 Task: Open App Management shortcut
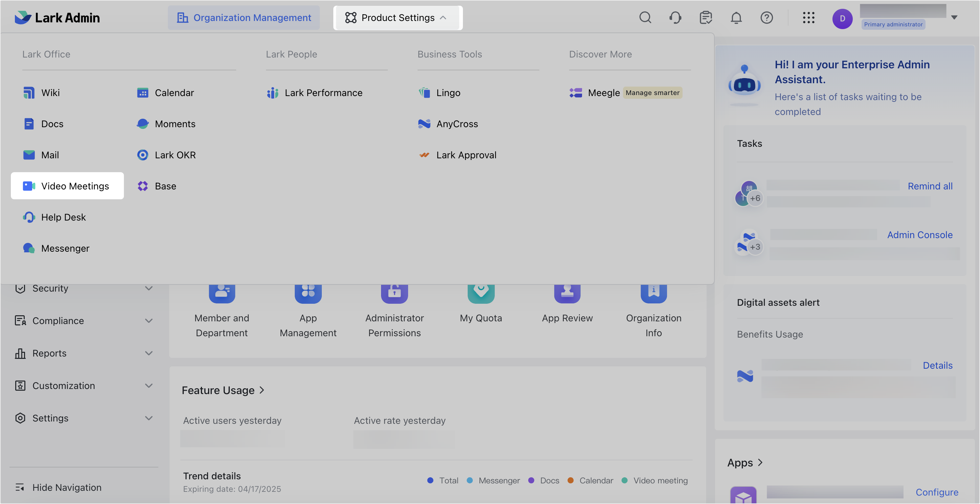[x=308, y=311]
